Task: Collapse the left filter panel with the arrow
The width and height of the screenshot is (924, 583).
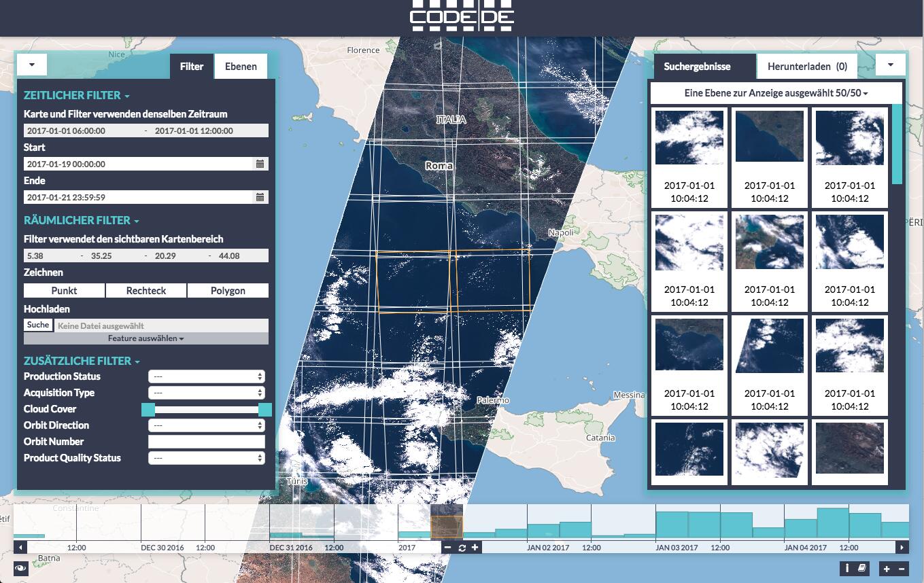Action: tap(32, 65)
